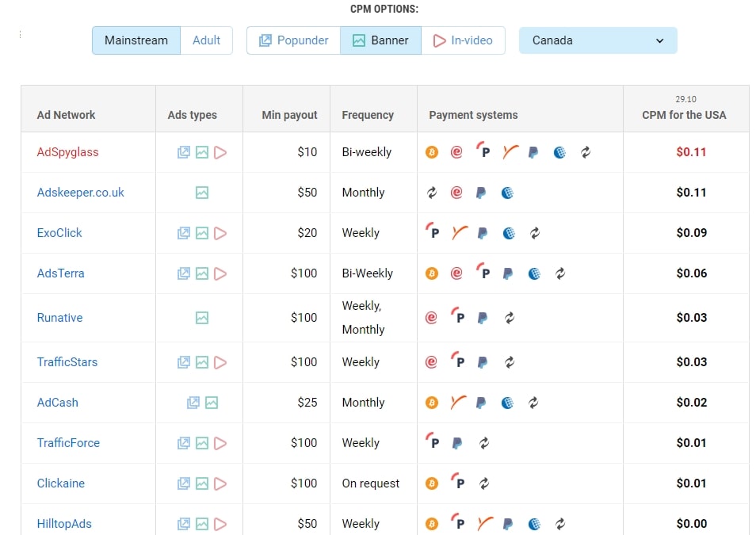Click the PayPal icon in TrafficStars row
Image resolution: width=756 pixels, height=535 pixels.
click(482, 363)
